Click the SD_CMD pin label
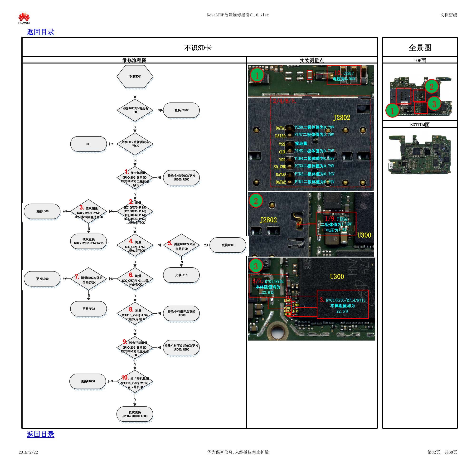Screen dimensions: 476x468 pyautogui.click(x=280, y=167)
